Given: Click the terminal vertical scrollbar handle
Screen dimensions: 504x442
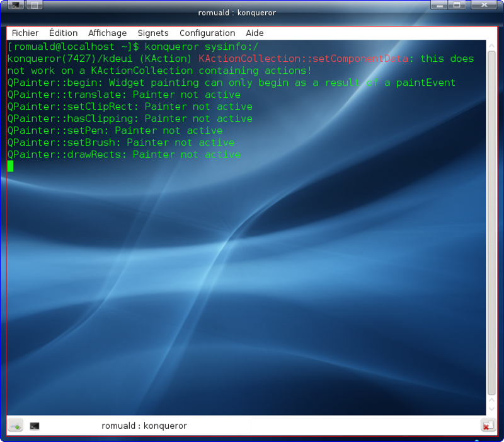Looking at the screenshot, I should (491, 223).
